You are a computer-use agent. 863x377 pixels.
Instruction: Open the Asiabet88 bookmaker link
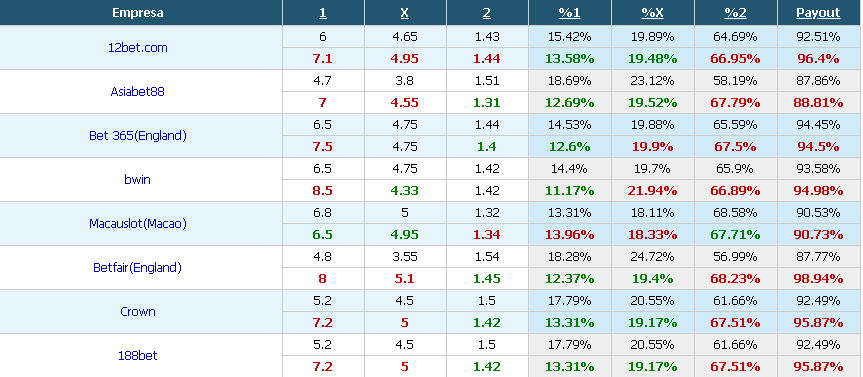138,92
